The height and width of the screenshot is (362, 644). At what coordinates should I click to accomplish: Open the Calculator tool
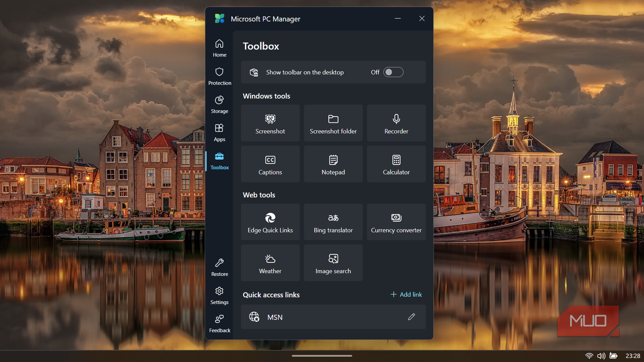click(x=396, y=164)
